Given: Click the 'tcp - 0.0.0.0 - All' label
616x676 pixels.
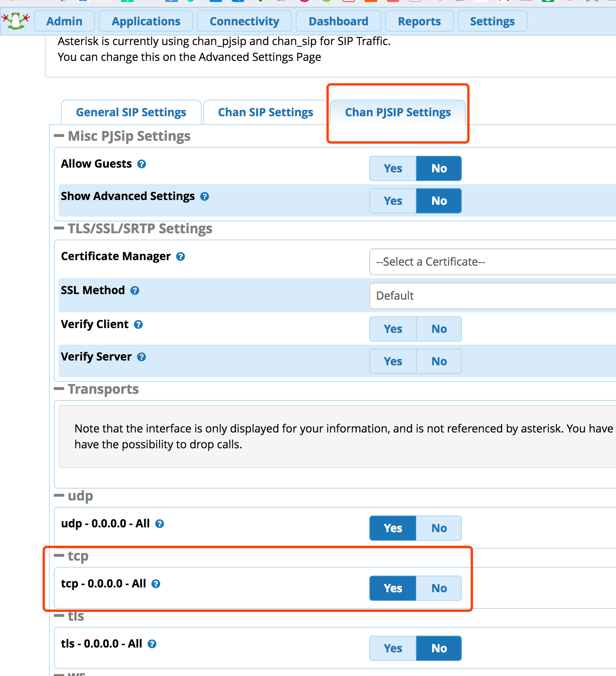Looking at the screenshot, I should pyautogui.click(x=103, y=584).
